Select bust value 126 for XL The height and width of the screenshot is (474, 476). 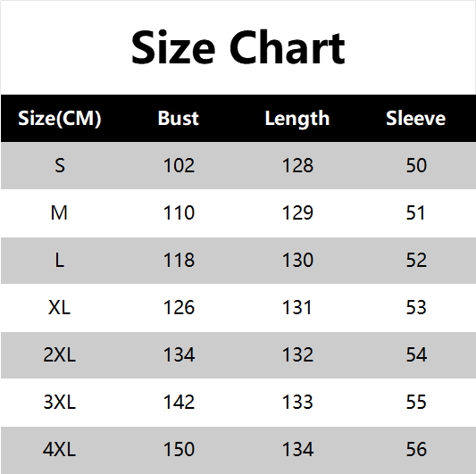tap(179, 307)
